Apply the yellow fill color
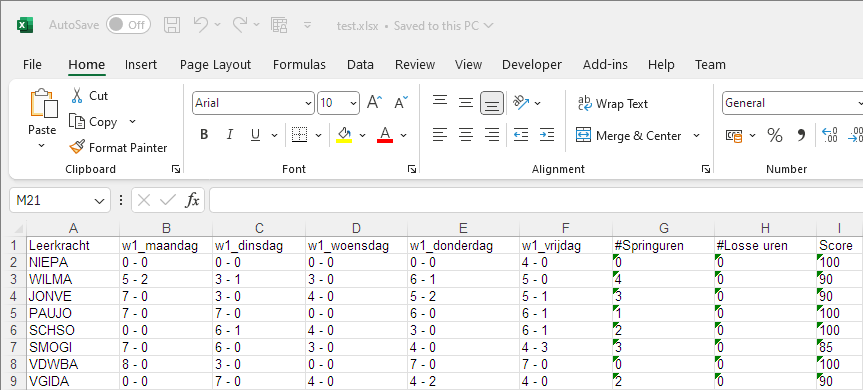This screenshot has height=390, width=863. [x=344, y=135]
